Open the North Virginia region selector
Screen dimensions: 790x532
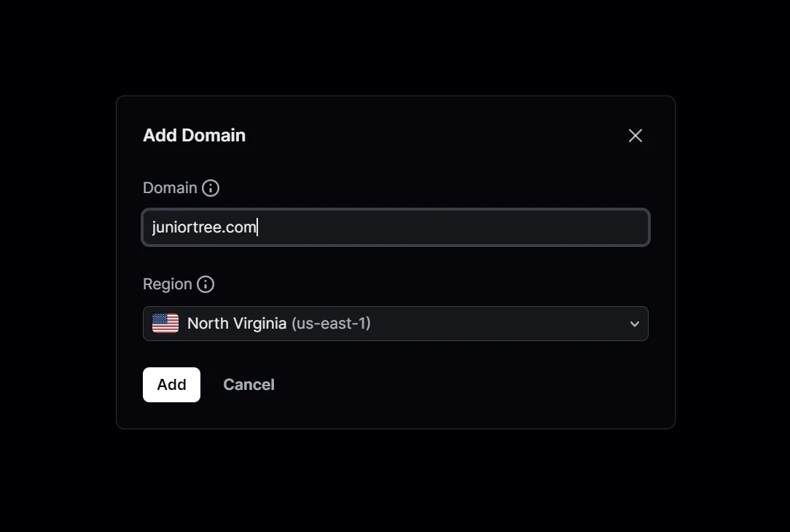point(395,324)
